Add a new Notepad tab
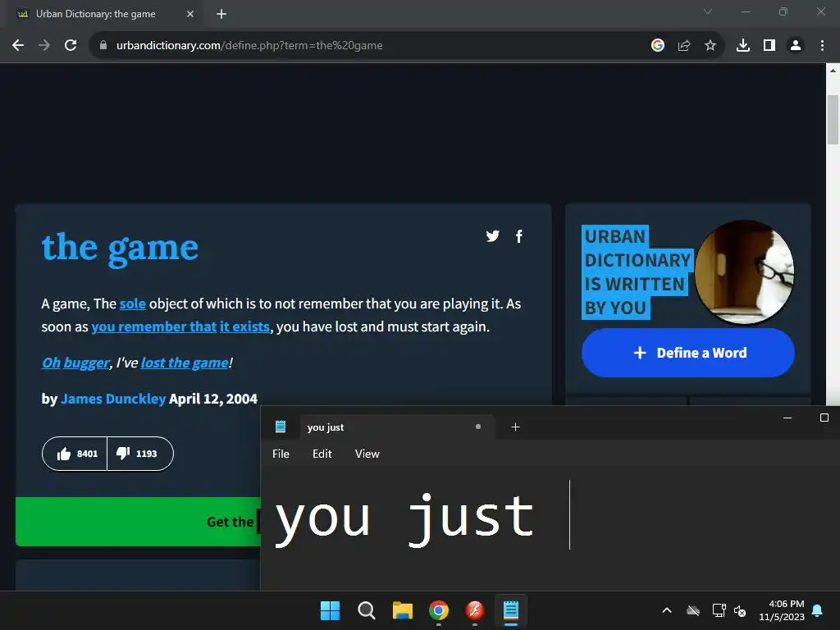Image resolution: width=840 pixels, height=630 pixels. [515, 427]
